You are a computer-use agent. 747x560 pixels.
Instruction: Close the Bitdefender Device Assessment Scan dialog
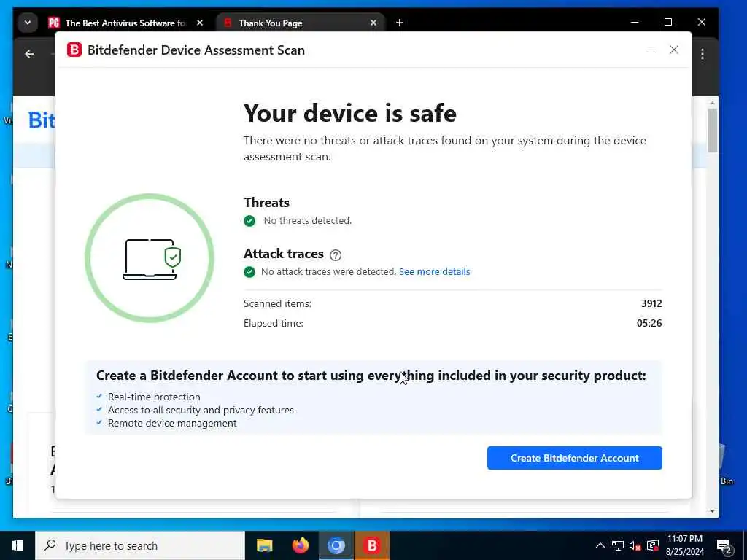pos(673,50)
